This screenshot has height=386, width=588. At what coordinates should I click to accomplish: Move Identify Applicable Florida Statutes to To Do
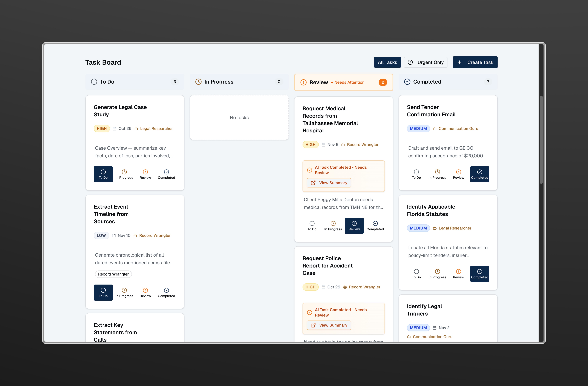click(416, 274)
